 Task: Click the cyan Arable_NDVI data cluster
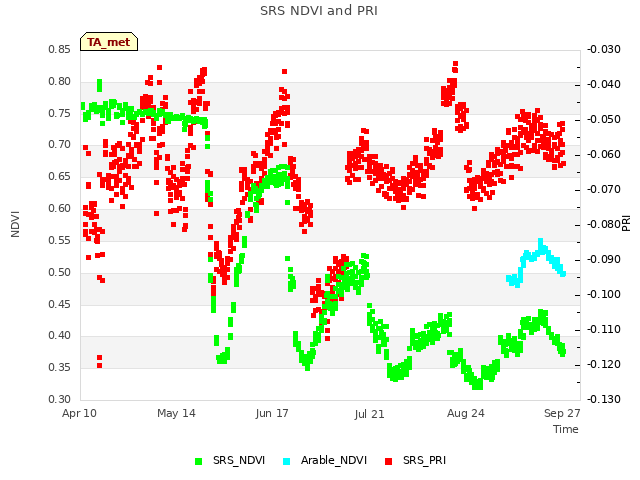pos(536,263)
